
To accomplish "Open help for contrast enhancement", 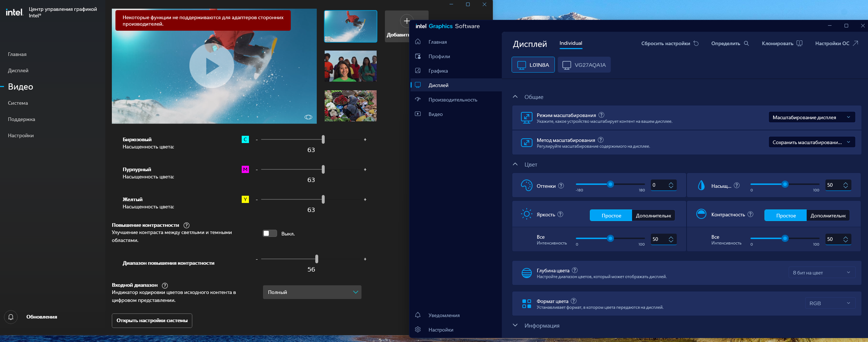I will click(187, 225).
